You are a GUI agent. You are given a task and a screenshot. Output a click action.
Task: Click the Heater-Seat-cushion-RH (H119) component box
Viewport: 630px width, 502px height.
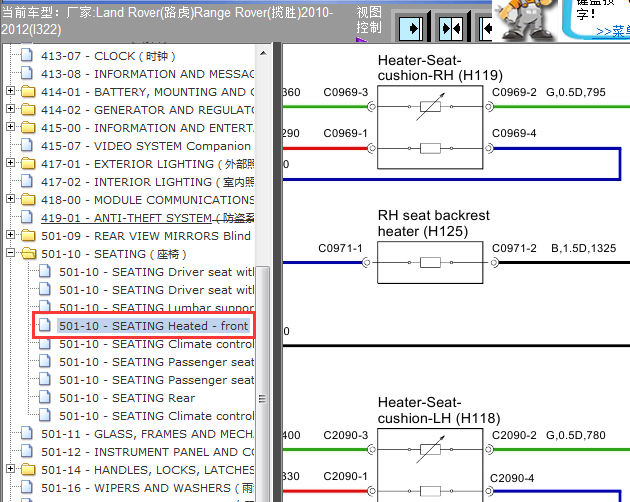point(430,127)
